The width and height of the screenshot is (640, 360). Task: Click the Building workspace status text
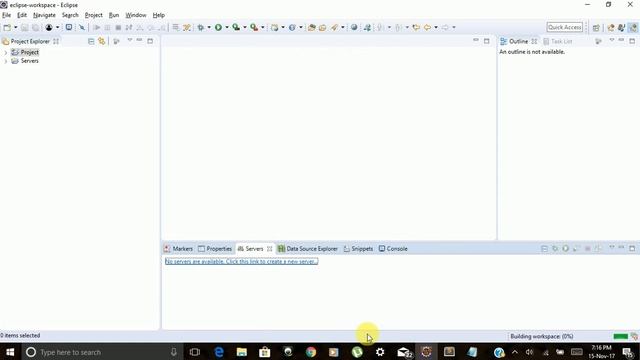tap(542, 336)
